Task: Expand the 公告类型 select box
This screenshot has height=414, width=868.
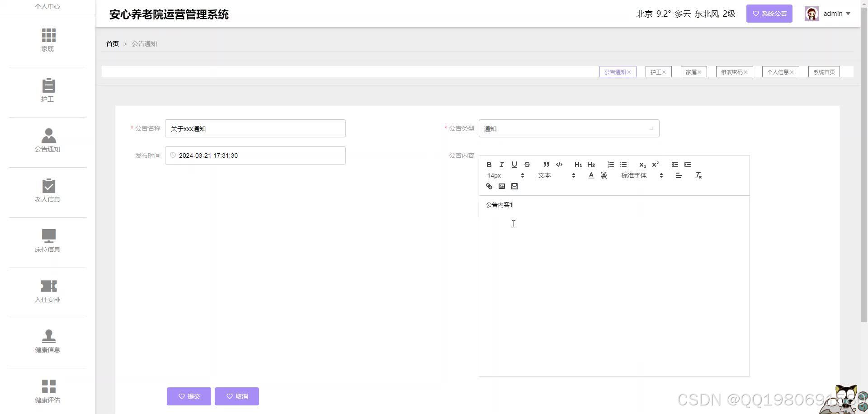Action: coord(569,128)
